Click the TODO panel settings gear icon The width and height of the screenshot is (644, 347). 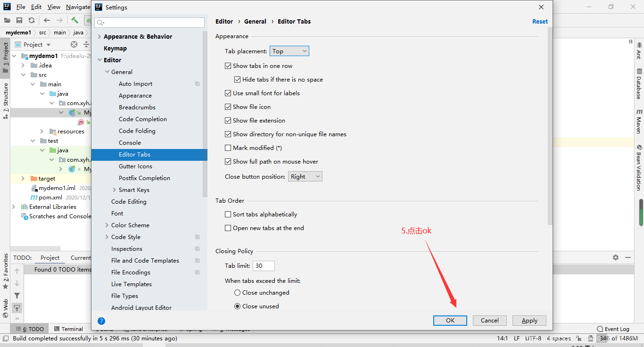[616, 257]
